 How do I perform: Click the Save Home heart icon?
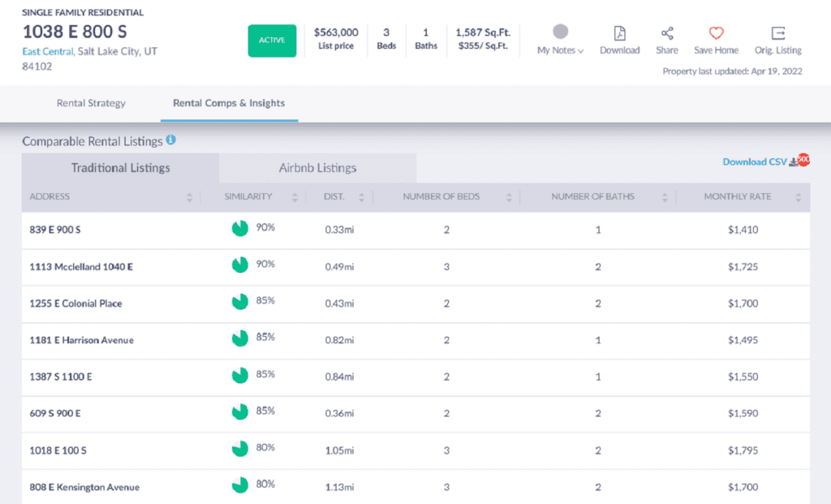[716, 33]
